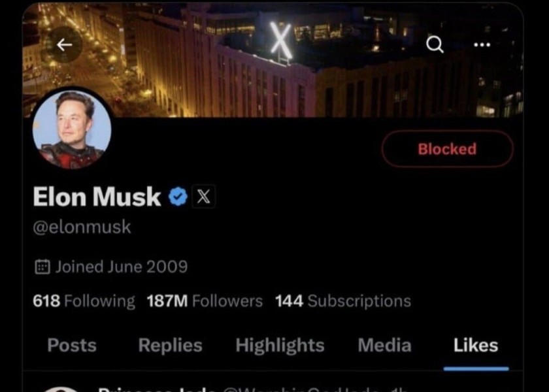Screen dimensions: 549x392
Task: Tap the back arrow icon
Action: pyautogui.click(x=64, y=44)
